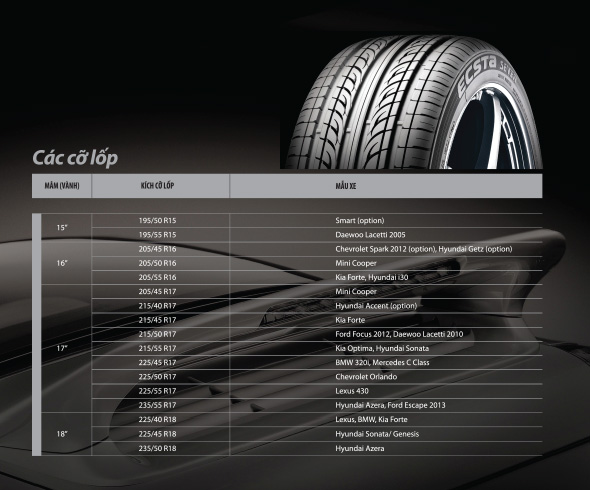Click 'Ford Focus 2012, Daewoo Lacetti 2010' entry

[x=399, y=334]
